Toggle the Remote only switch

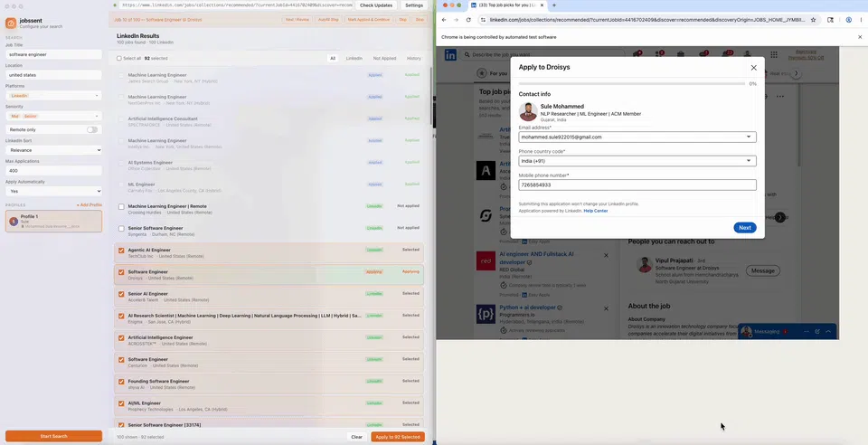[92, 129]
